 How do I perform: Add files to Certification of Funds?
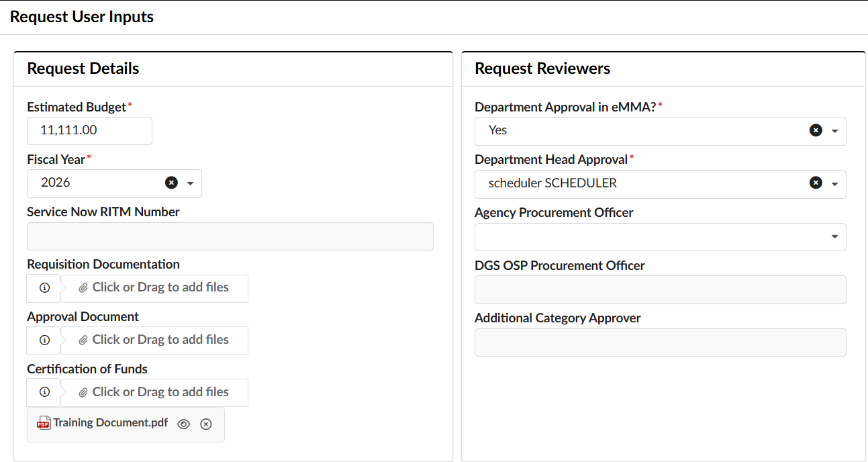154,392
